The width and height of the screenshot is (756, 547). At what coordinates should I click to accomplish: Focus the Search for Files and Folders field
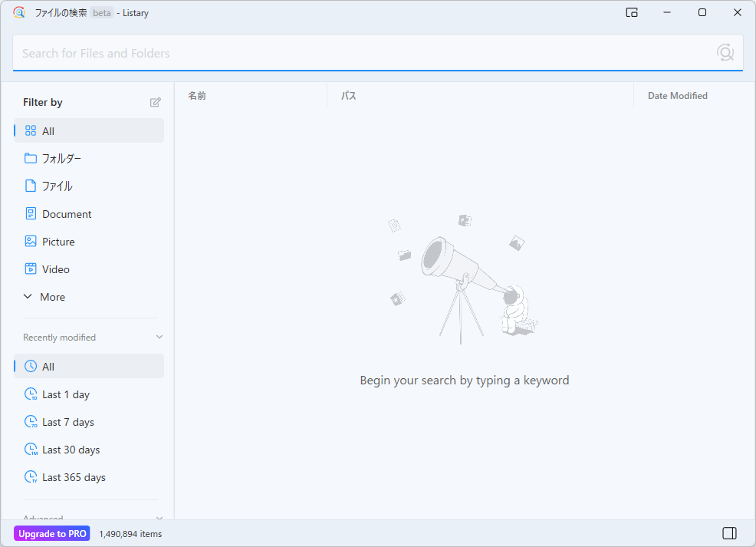point(377,53)
